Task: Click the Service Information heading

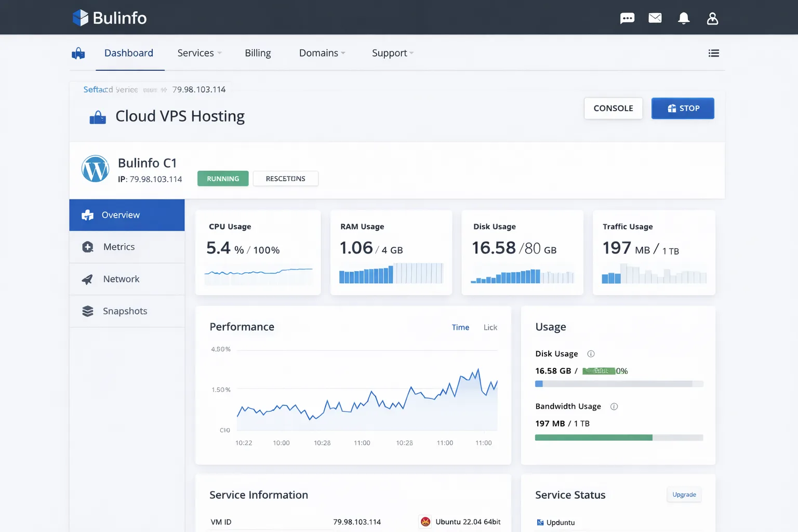Action: click(259, 495)
